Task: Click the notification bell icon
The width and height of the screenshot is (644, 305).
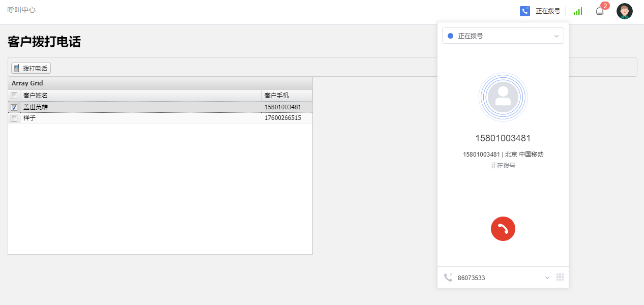Action: click(x=600, y=11)
